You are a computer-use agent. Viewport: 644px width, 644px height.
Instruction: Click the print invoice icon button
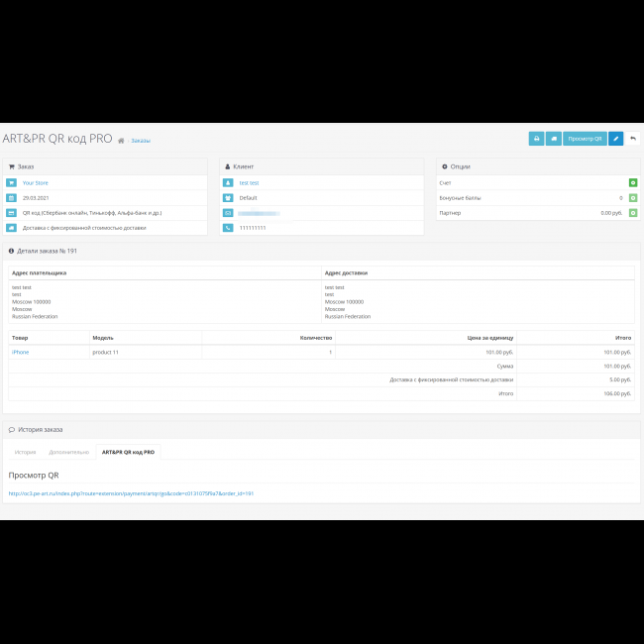536,139
